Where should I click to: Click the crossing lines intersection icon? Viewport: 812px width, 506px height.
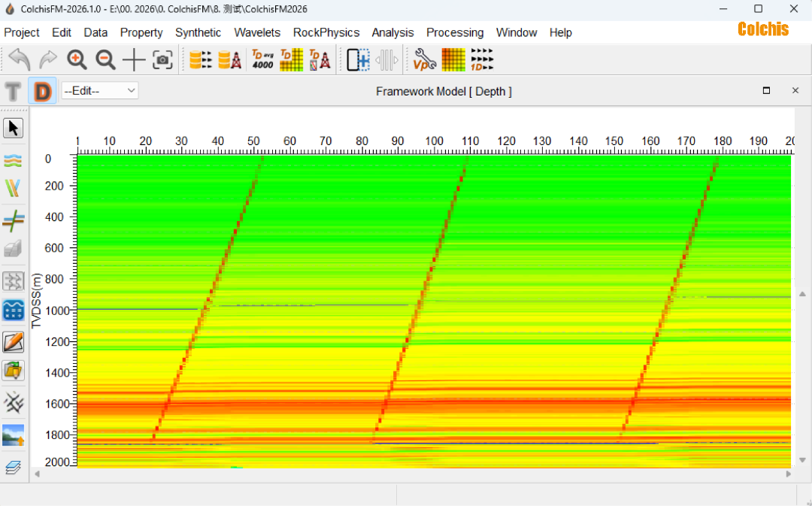click(13, 220)
